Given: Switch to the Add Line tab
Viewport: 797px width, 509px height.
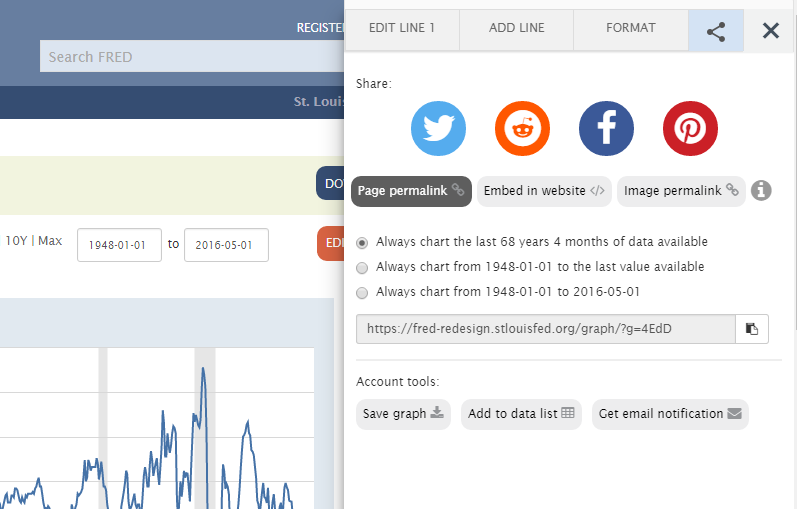Looking at the screenshot, I should point(516,28).
